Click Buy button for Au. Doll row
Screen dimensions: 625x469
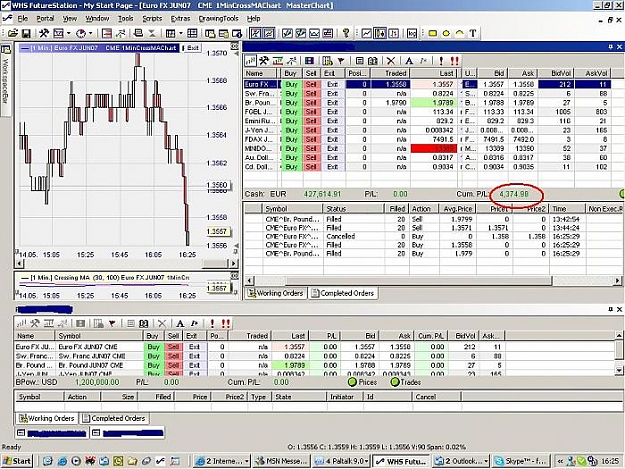[x=291, y=158]
